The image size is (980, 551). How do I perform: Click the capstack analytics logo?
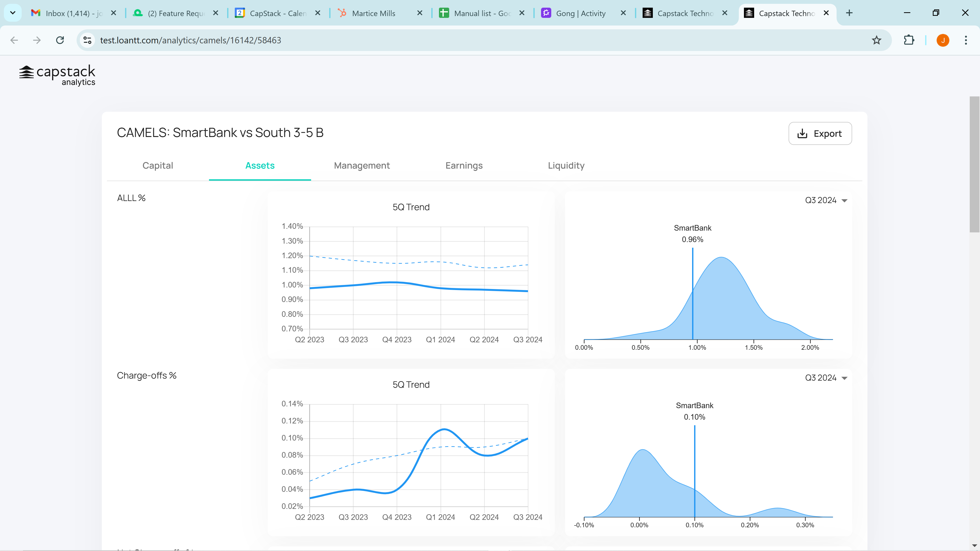tap(57, 75)
